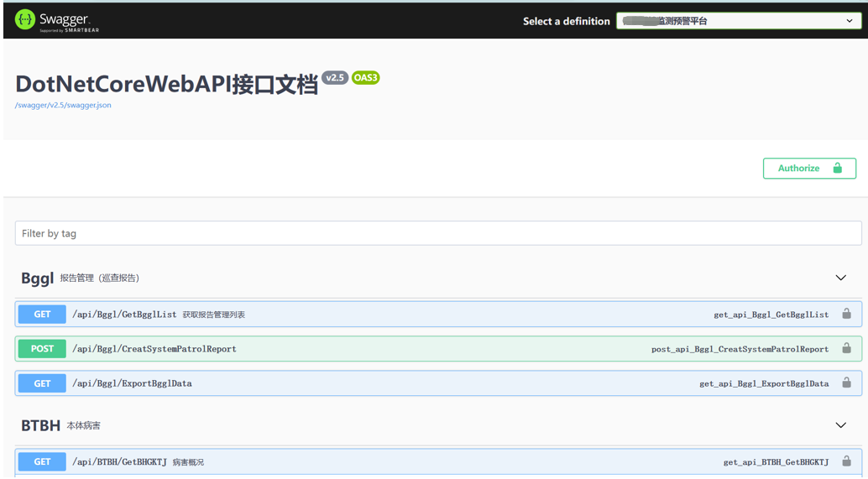Click the 报告管理 (巡查报告) tag description
This screenshot has height=479, width=868.
(100, 278)
